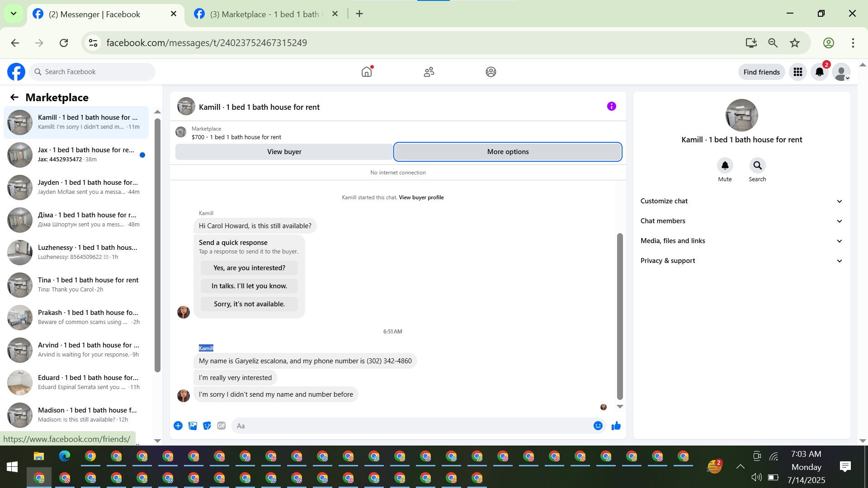Search in conversation using magnifier icon
The width and height of the screenshot is (868, 488).
[x=757, y=166]
